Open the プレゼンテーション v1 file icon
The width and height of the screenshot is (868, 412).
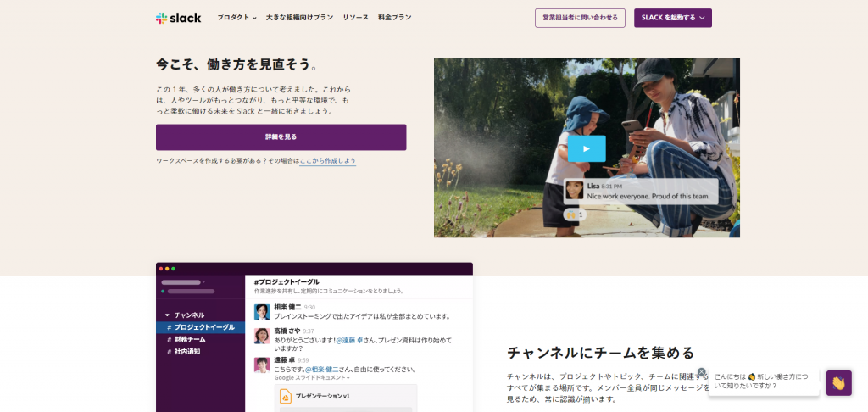click(x=286, y=397)
